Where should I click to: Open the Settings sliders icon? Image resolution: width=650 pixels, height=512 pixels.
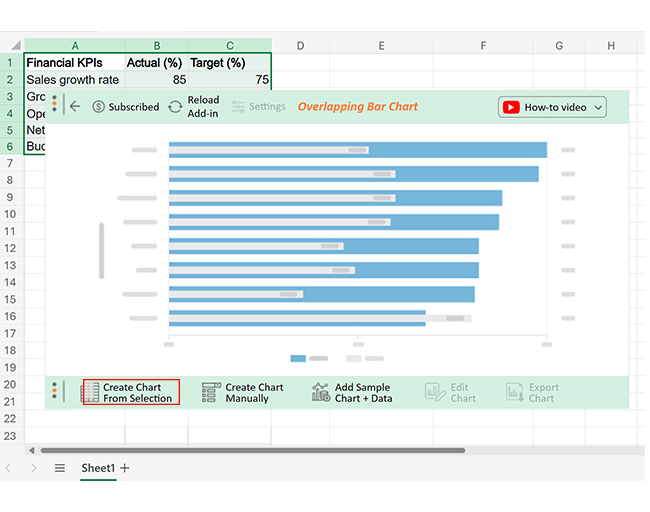click(x=238, y=107)
